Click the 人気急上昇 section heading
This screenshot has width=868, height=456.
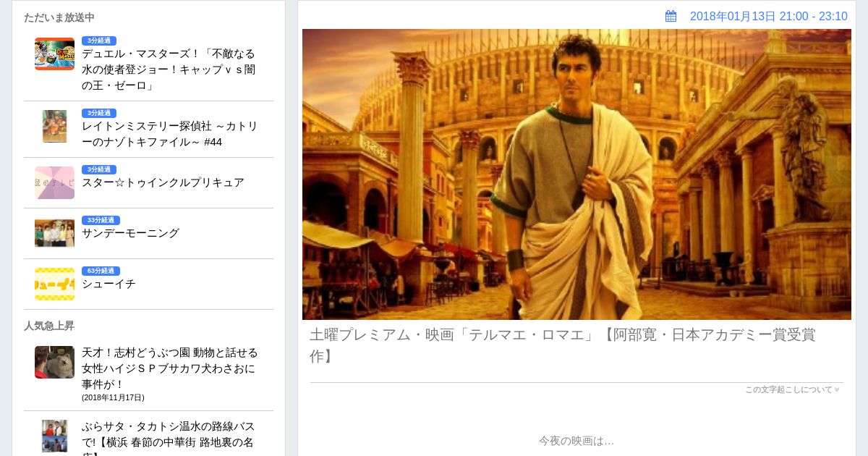(x=49, y=326)
